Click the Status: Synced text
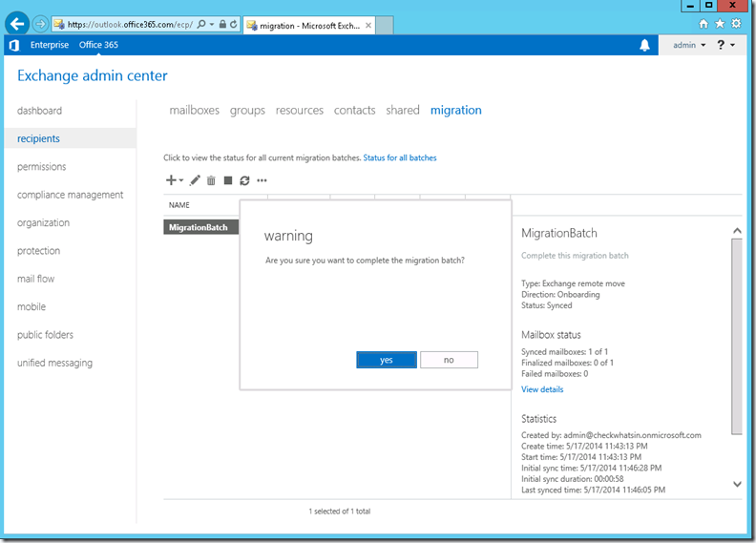This screenshot has height=543, width=756. (546, 305)
